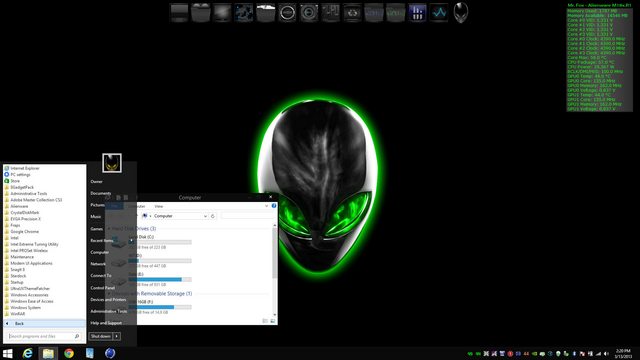Open the Fraps folder in the Start menu
The height and width of the screenshot is (360, 640).
(x=15, y=225)
